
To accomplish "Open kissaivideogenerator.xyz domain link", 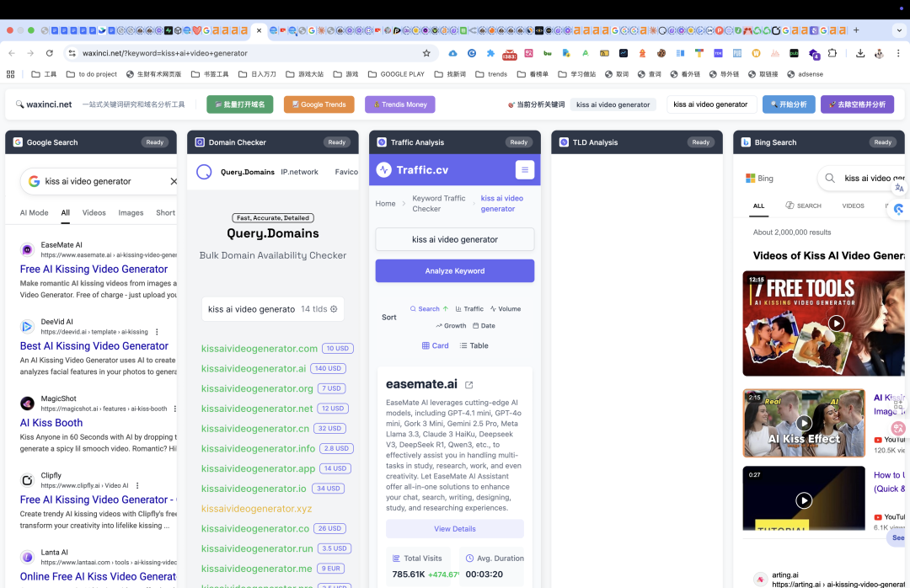I will (x=256, y=509).
